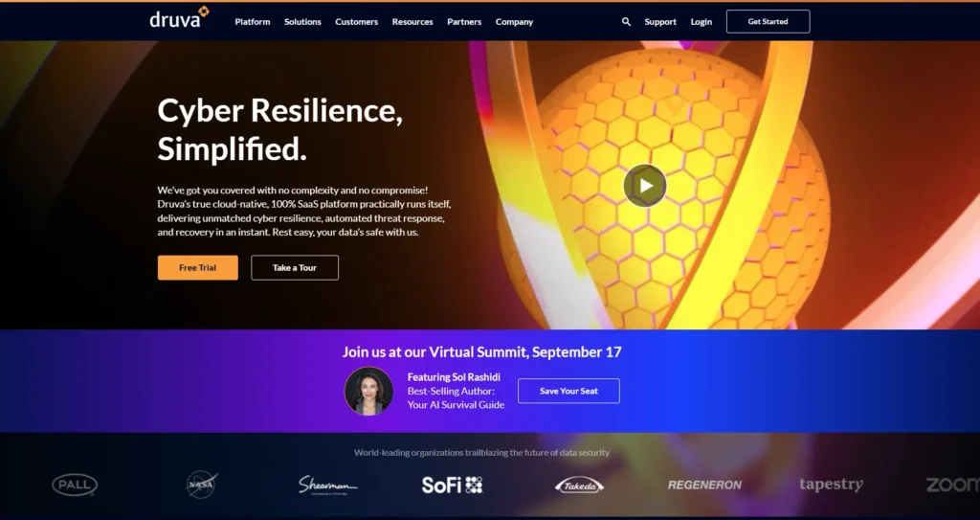Click the 'World-leading organizations' tagline
The height and width of the screenshot is (520, 980).
coord(482,452)
